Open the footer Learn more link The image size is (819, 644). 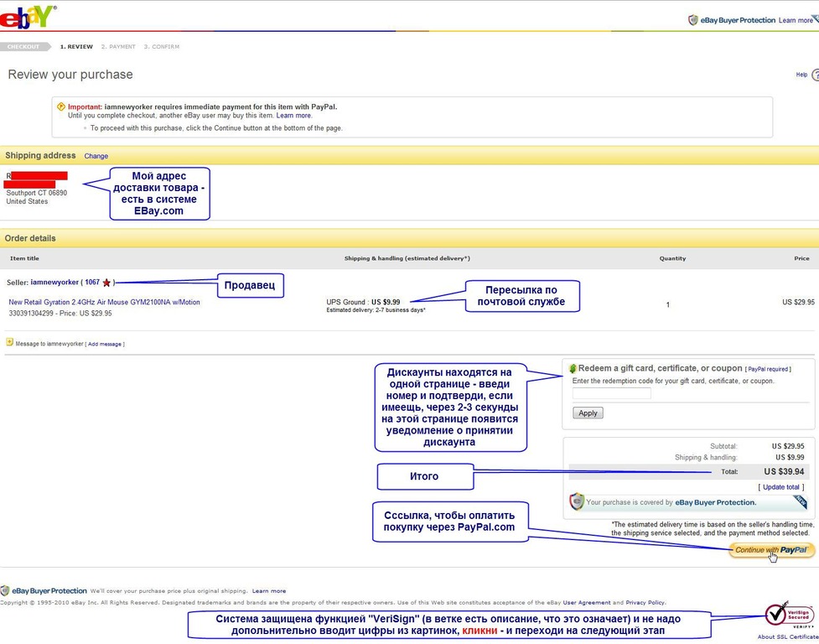[269, 591]
